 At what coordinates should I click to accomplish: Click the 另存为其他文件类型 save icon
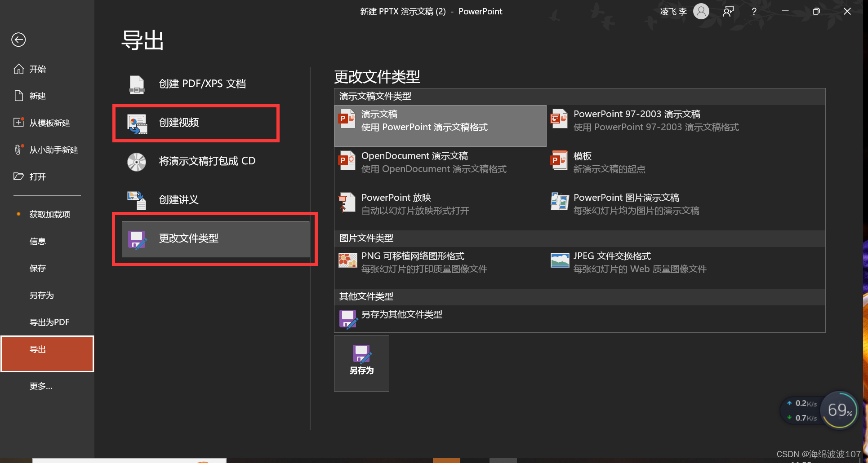(x=348, y=319)
